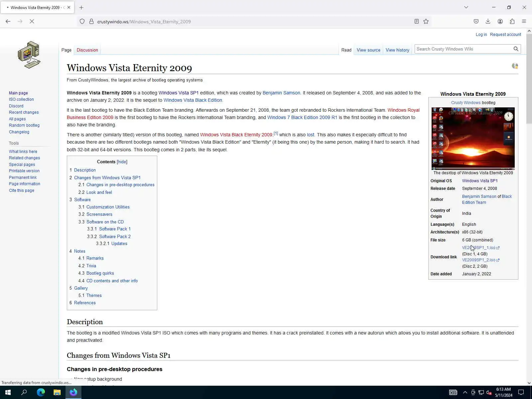Click the Request account link
The image size is (532, 399).
505,34
